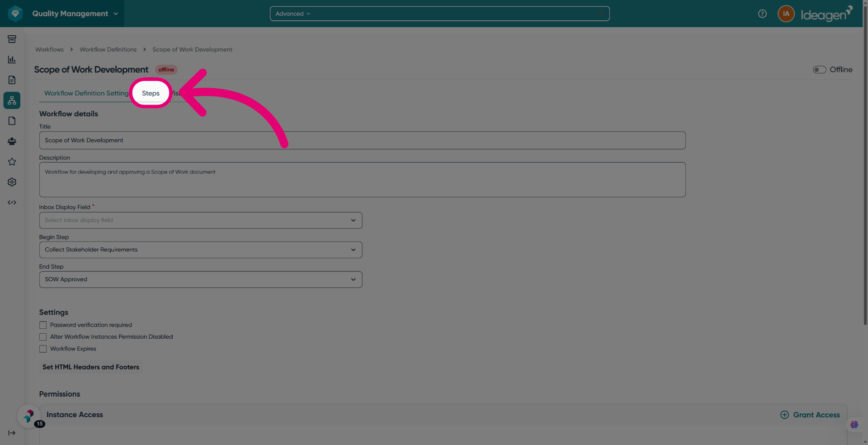Image resolution: width=868 pixels, height=445 pixels.
Task: Toggle the workflow Offline switch
Action: pos(819,70)
